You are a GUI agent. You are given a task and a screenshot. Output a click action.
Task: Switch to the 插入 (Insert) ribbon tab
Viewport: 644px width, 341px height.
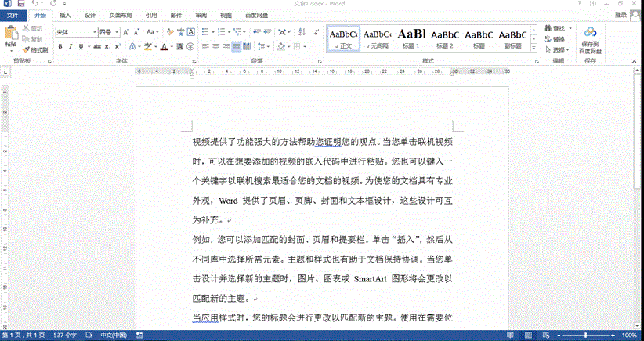[65, 15]
